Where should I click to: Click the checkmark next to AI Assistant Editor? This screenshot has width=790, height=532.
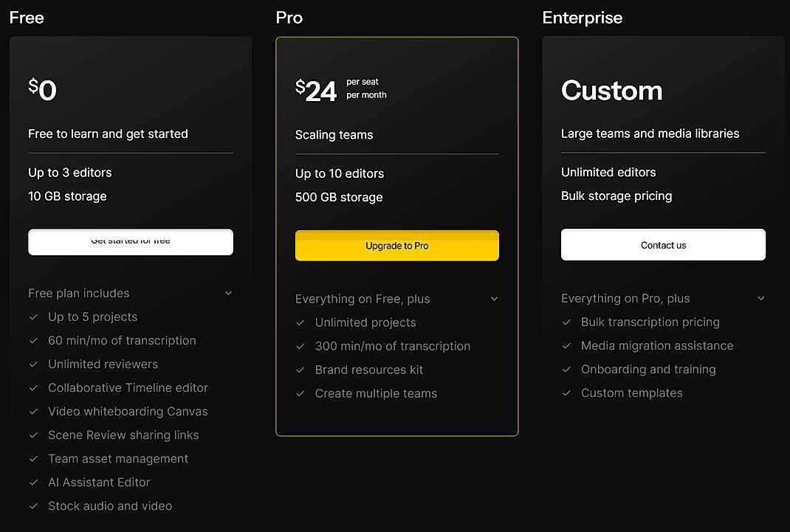tap(33, 482)
